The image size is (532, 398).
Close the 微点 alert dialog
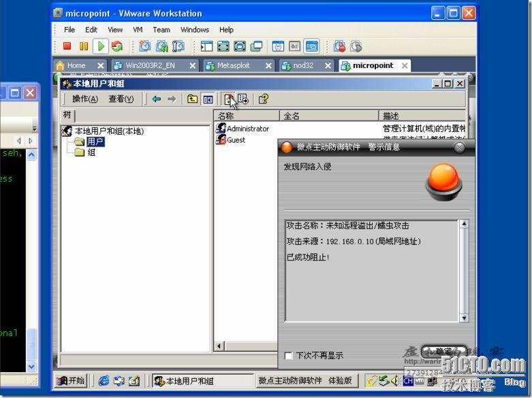(459, 147)
